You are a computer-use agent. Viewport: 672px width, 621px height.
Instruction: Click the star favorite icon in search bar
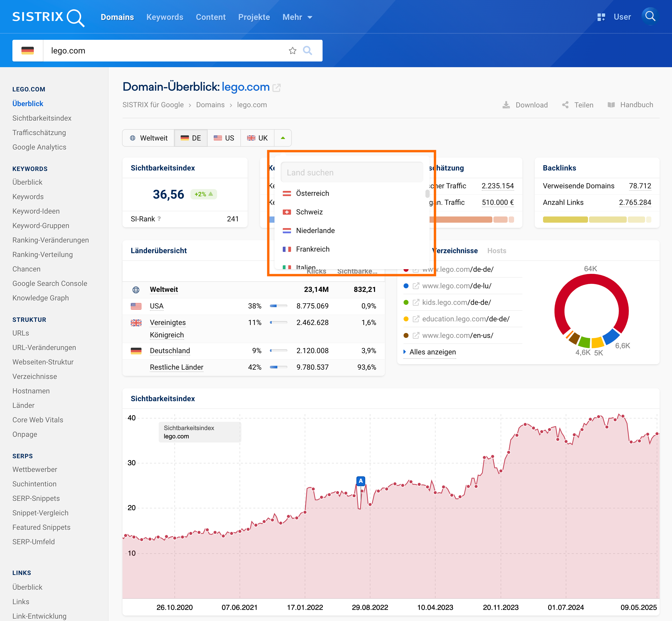[x=293, y=51]
